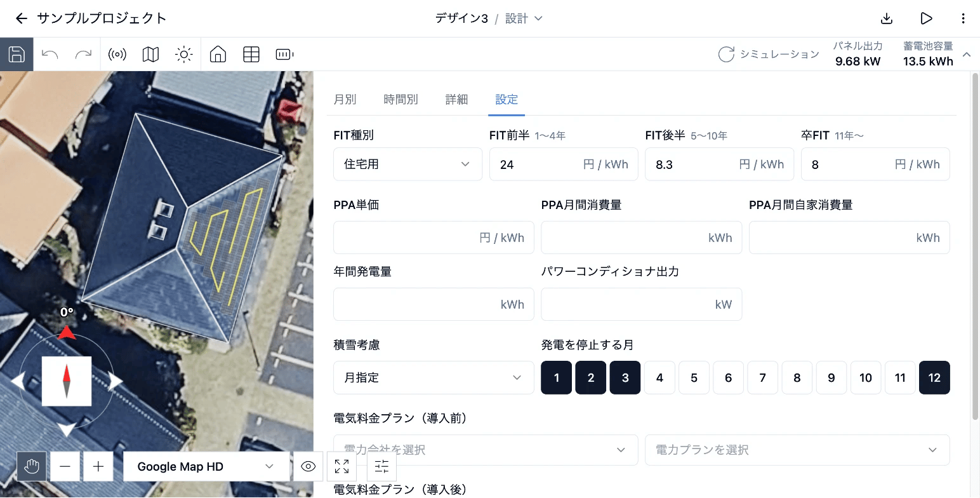Click the PPA単価 input field
Image resolution: width=980 pixels, height=498 pixels.
[x=434, y=238]
